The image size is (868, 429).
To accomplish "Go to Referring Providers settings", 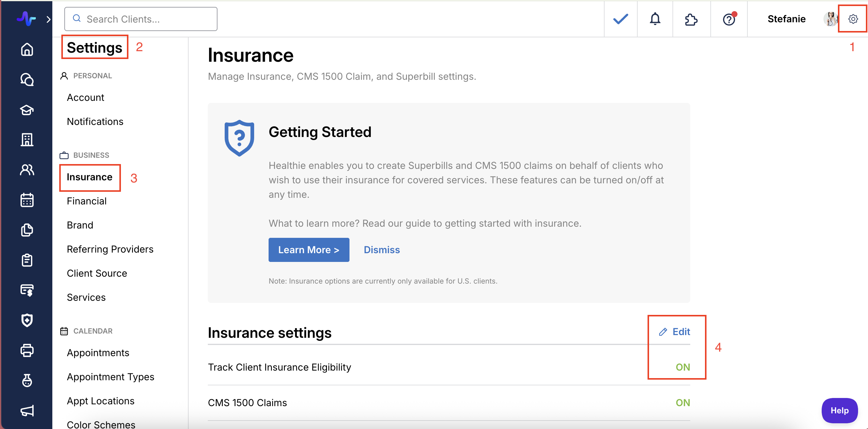I will tap(110, 249).
